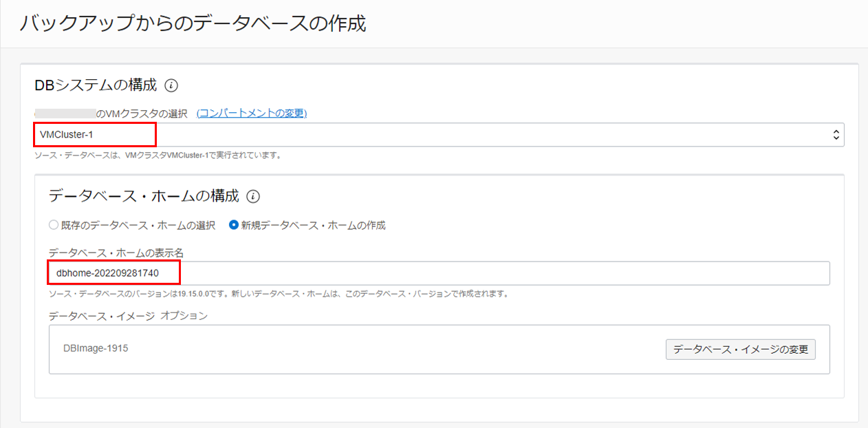Select the 既存のデータベース・ホームの選択 radio button
This screenshot has height=428, width=868.
(x=54, y=225)
